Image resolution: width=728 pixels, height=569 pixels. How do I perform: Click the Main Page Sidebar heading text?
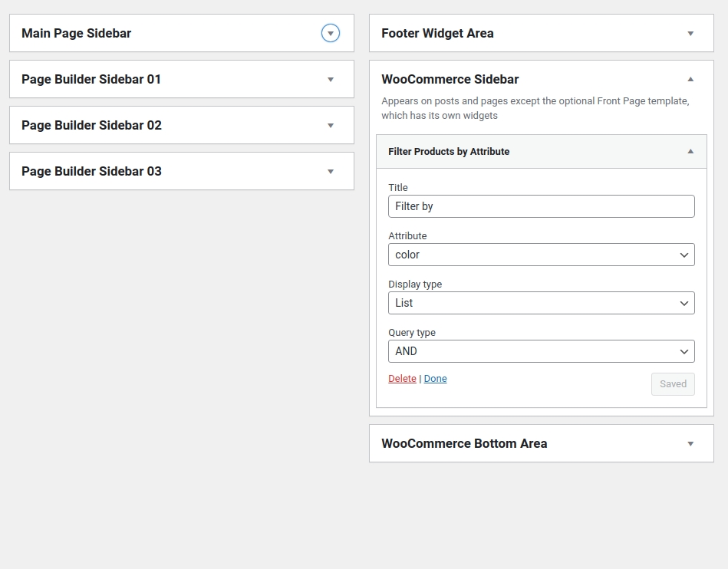coord(76,33)
